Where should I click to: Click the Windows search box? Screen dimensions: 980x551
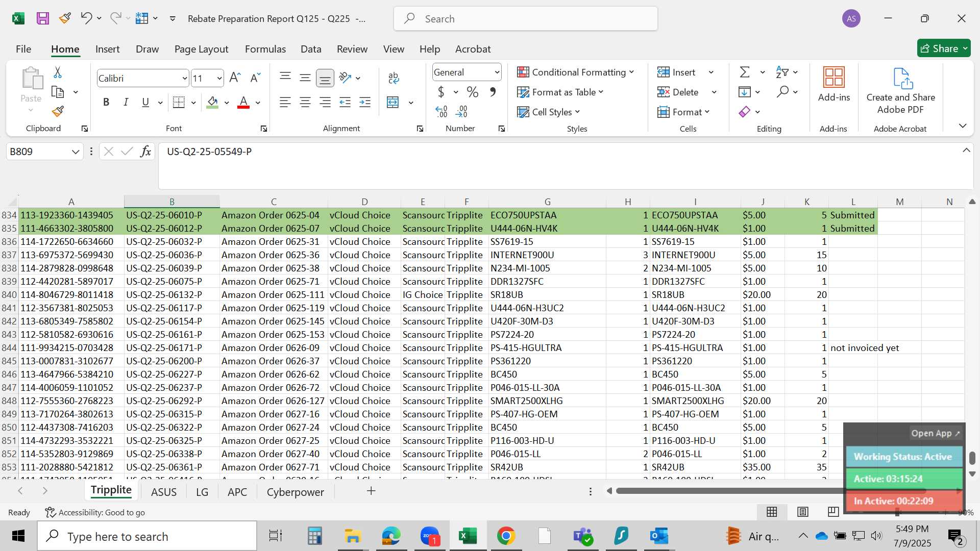[147, 536]
